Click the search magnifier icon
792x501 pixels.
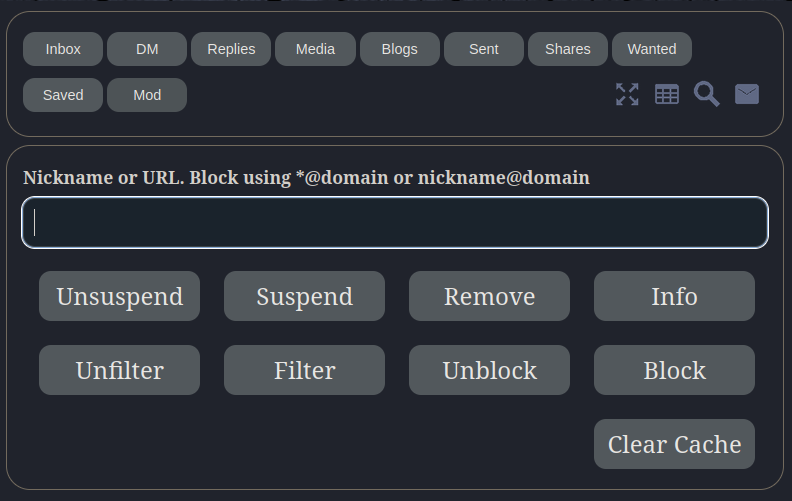click(707, 94)
